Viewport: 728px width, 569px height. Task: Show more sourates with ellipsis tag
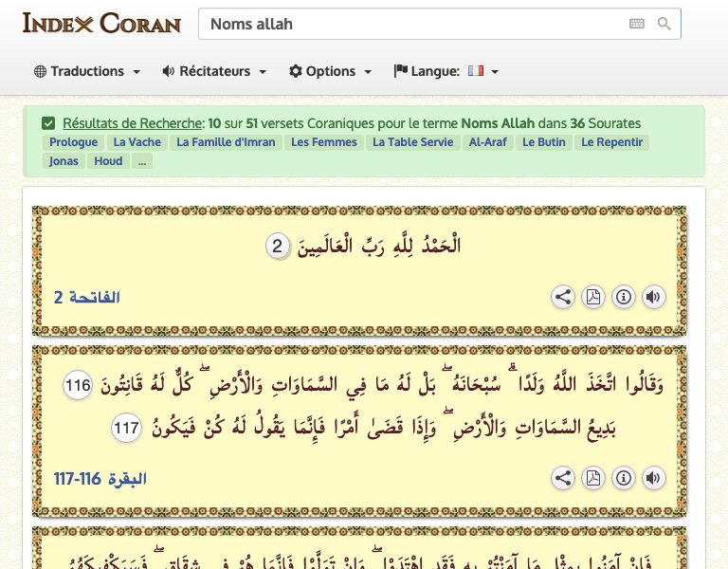[x=141, y=161]
